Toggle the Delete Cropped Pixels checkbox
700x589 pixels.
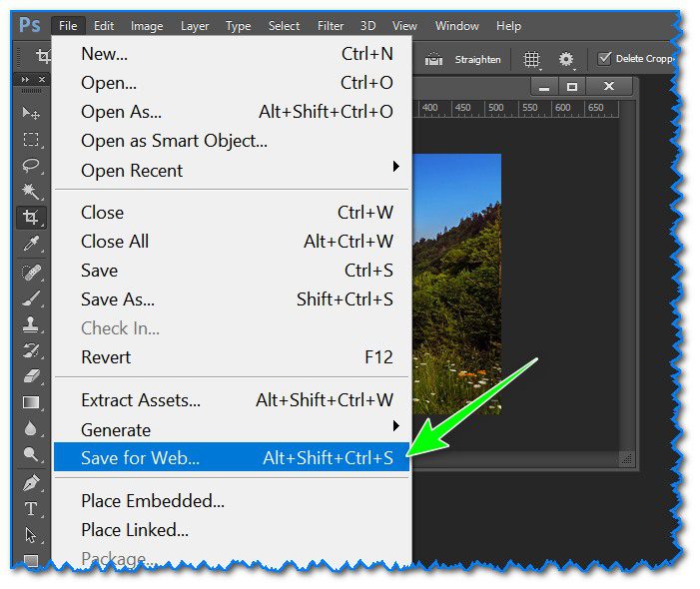(x=604, y=59)
